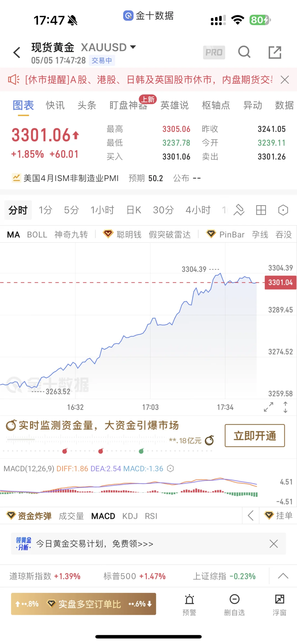Image resolution: width=297 pixels, height=644 pixels.
Task: Switch sub-chart to 成交量
Action: (x=71, y=516)
